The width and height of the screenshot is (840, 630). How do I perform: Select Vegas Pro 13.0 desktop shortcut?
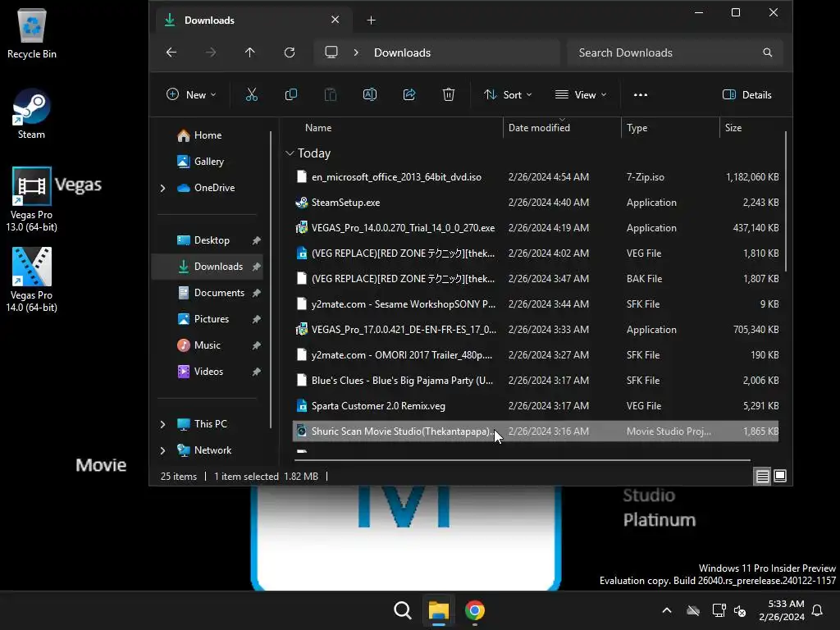click(x=32, y=199)
